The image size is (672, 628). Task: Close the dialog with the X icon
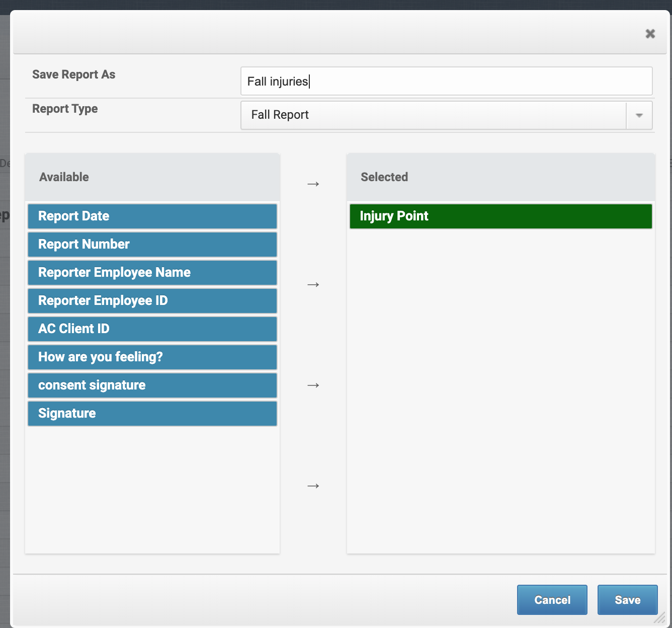point(650,34)
